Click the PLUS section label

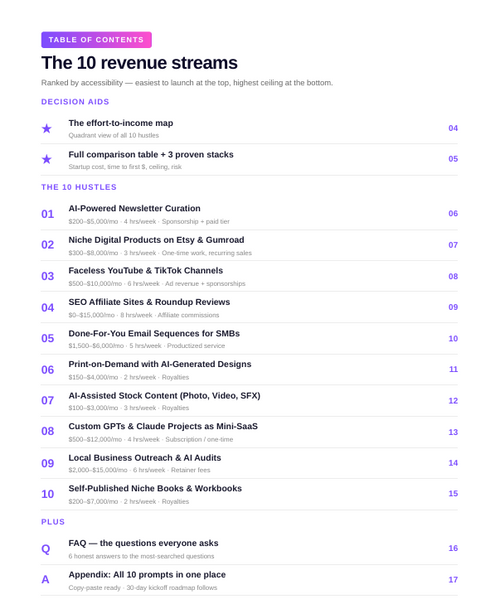pyautogui.click(x=53, y=522)
